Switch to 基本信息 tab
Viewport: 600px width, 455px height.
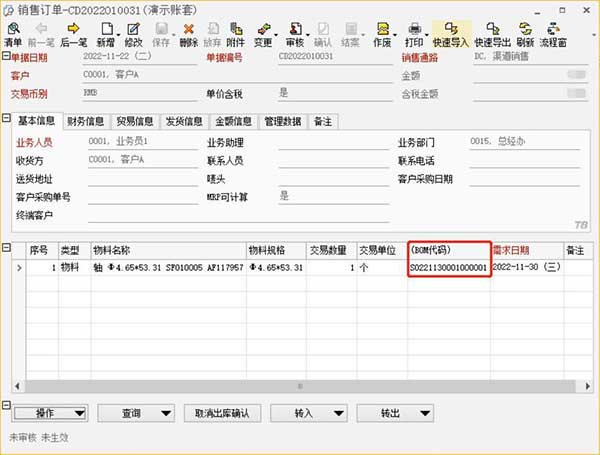pos(37,121)
